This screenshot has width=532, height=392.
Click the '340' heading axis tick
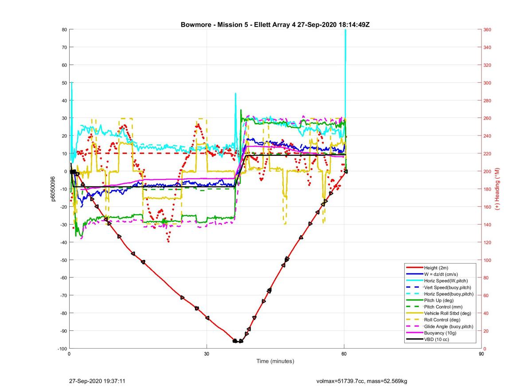point(488,47)
